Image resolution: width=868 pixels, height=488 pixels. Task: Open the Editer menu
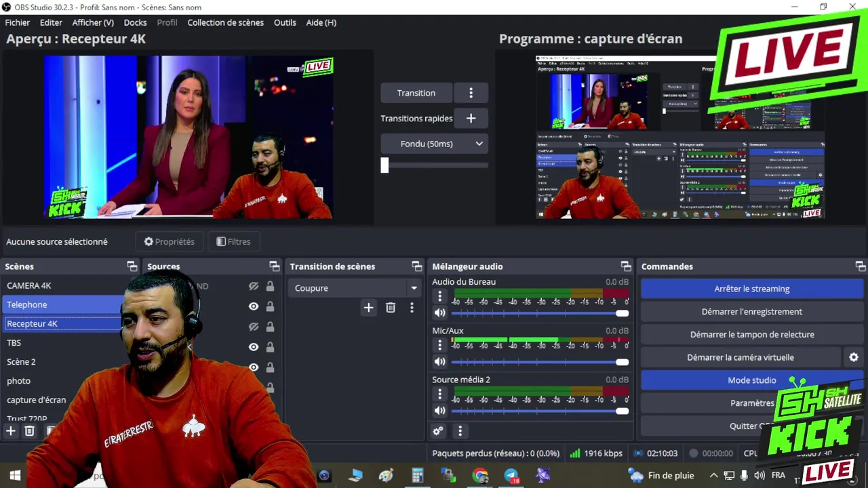[x=51, y=22]
